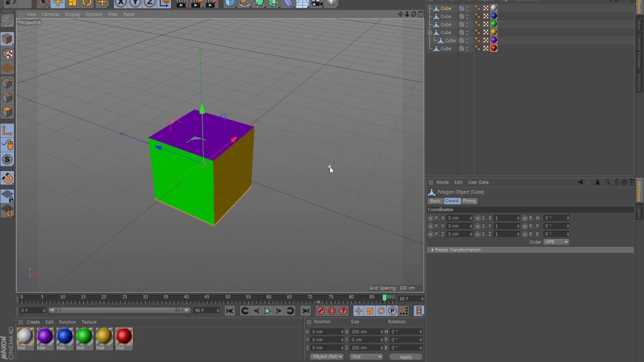Toggle the Autokeying icon
Viewport: 644px width, 362px height.
pos(332,311)
